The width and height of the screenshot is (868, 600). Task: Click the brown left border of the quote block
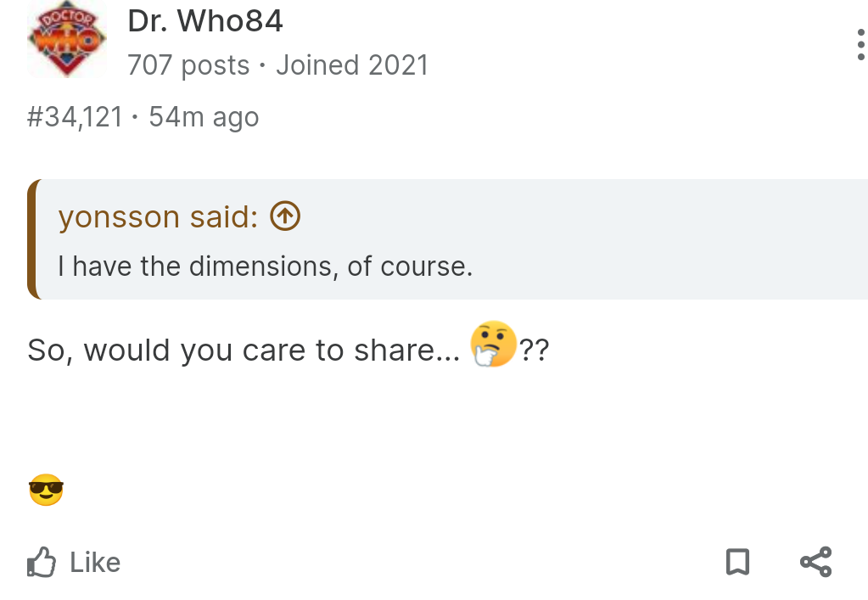click(31, 239)
